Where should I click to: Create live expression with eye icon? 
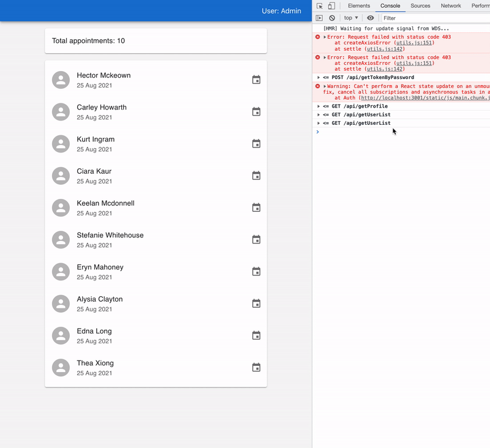(371, 18)
